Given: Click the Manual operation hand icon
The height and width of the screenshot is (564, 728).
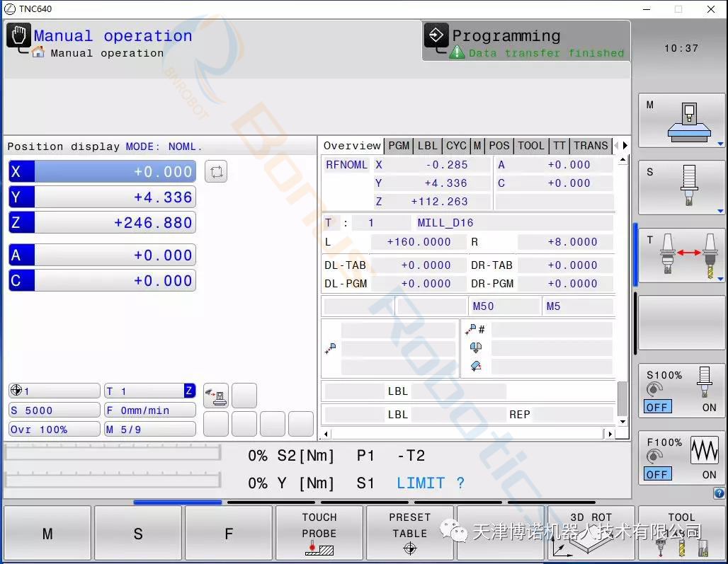Looking at the screenshot, I should point(18,35).
